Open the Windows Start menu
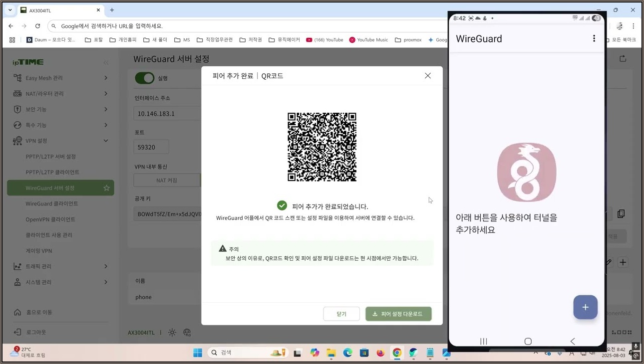This screenshot has height=364, width=644. 198,353
